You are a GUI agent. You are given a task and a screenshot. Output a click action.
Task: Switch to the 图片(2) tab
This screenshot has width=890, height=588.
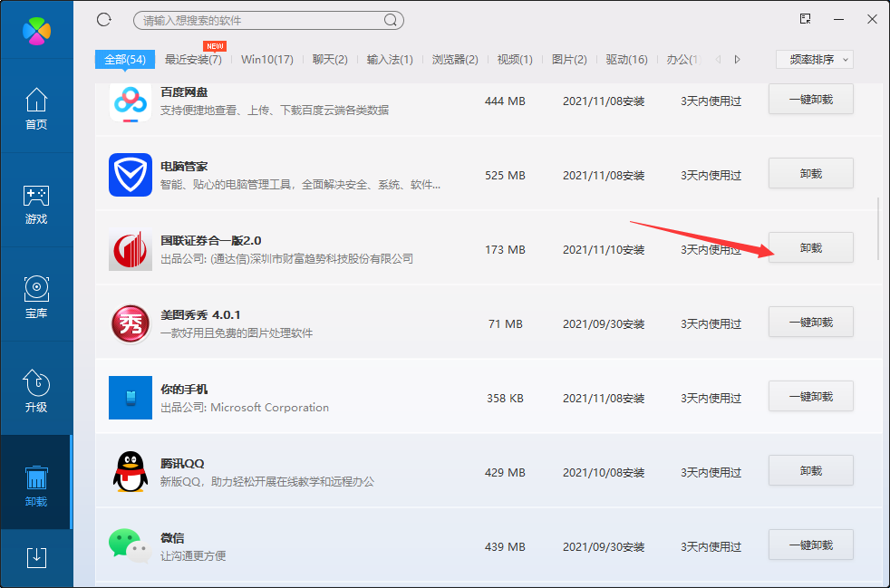569,60
